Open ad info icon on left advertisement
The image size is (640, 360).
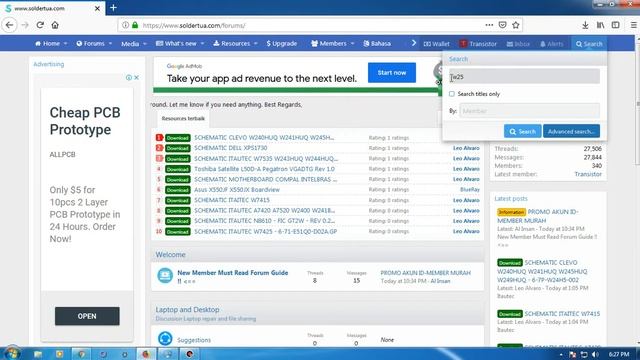[129, 77]
